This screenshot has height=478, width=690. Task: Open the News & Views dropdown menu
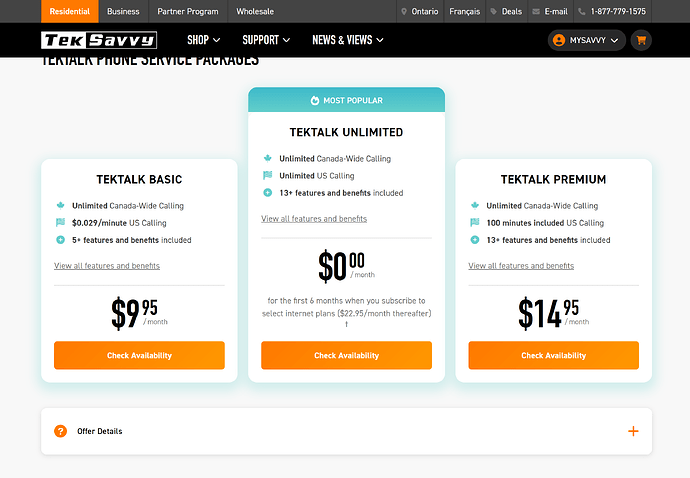pyautogui.click(x=348, y=40)
